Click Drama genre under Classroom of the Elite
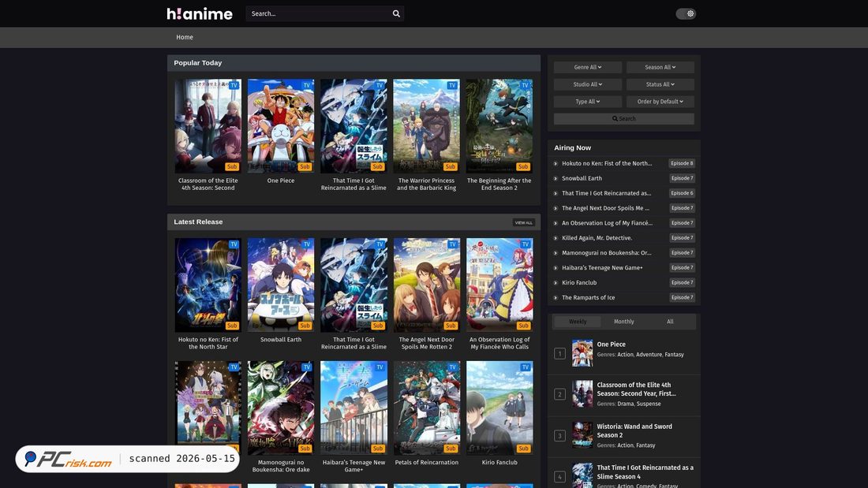 click(625, 404)
